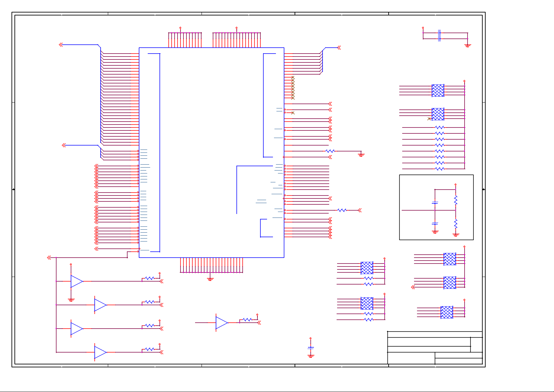Click the power symbol above the chip's left pin group

pos(180,28)
